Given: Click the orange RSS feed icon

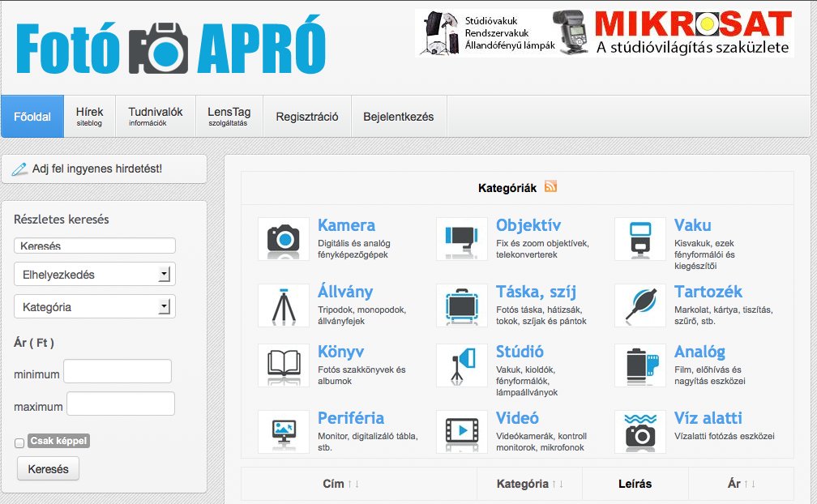Looking at the screenshot, I should click(x=551, y=187).
